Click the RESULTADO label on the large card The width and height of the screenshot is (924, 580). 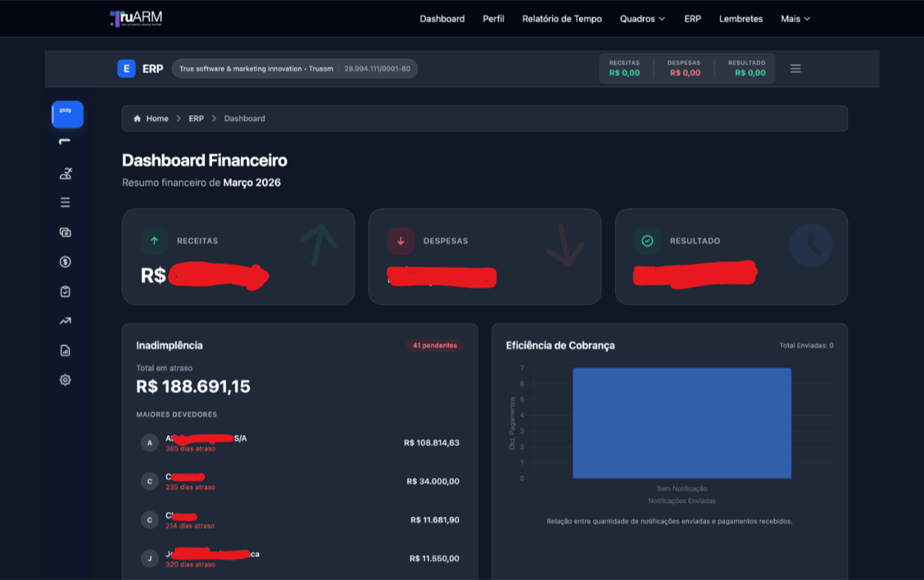pyautogui.click(x=695, y=241)
